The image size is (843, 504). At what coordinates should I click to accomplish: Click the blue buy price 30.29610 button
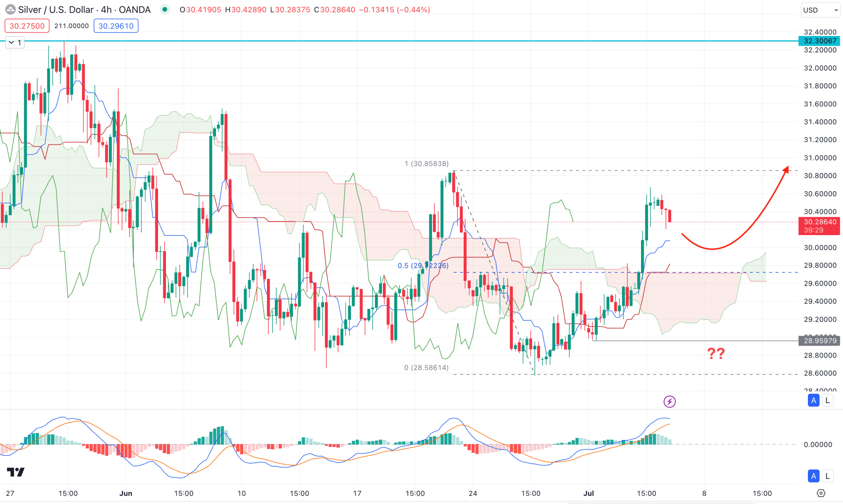click(x=116, y=26)
